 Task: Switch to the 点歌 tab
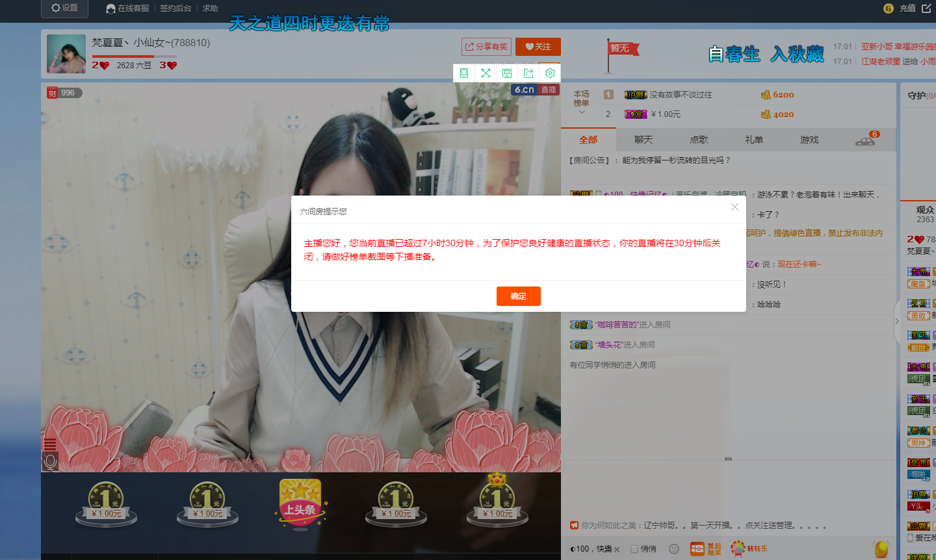[x=699, y=140]
